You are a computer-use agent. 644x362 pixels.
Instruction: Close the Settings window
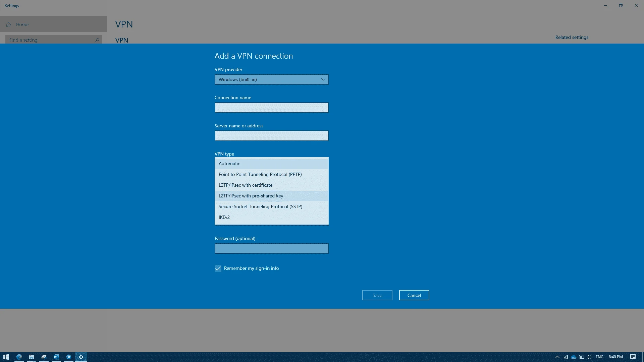tap(636, 5)
